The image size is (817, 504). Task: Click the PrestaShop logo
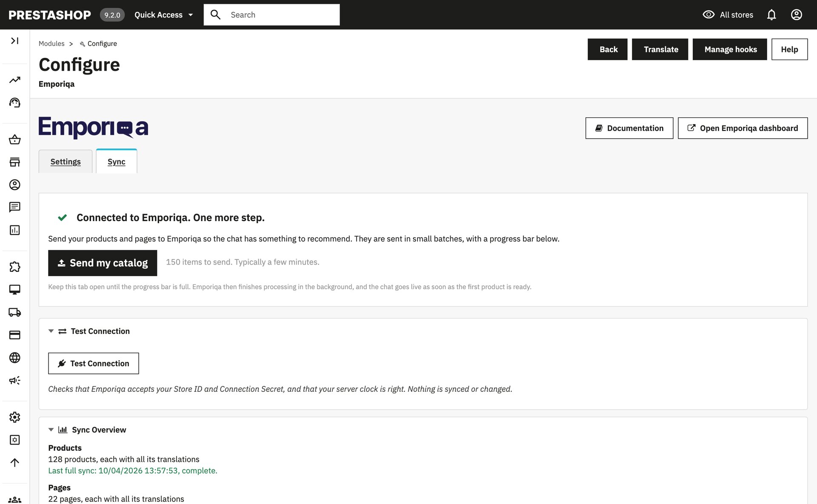50,15
